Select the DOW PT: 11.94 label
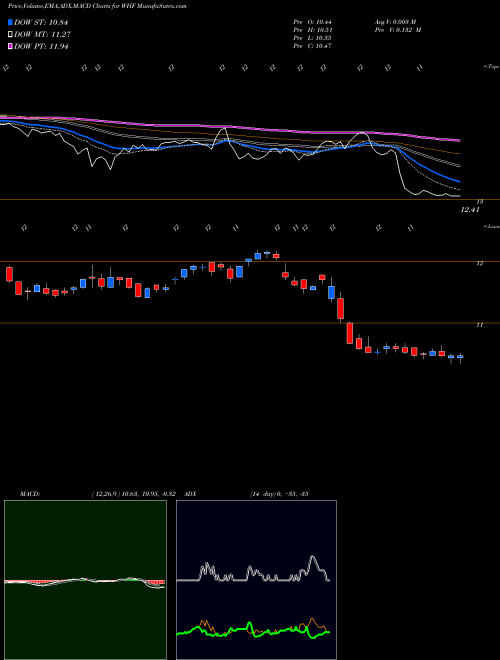500x660 pixels. [x=41, y=46]
